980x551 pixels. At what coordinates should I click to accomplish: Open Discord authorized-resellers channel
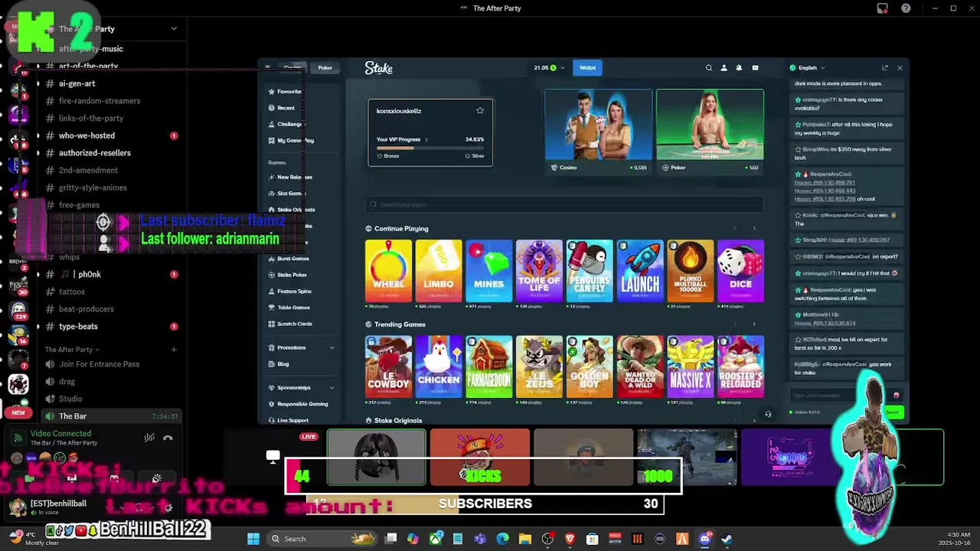pyautogui.click(x=96, y=152)
